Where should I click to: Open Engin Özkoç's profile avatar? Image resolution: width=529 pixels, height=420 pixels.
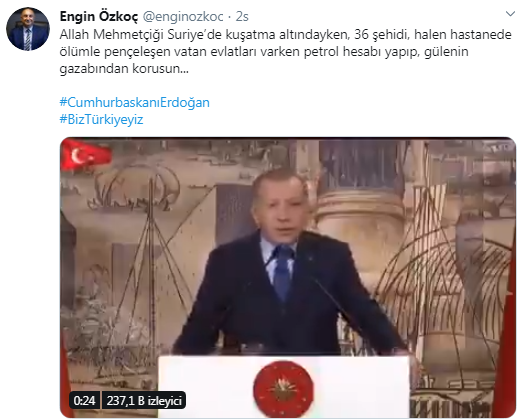click(x=28, y=29)
